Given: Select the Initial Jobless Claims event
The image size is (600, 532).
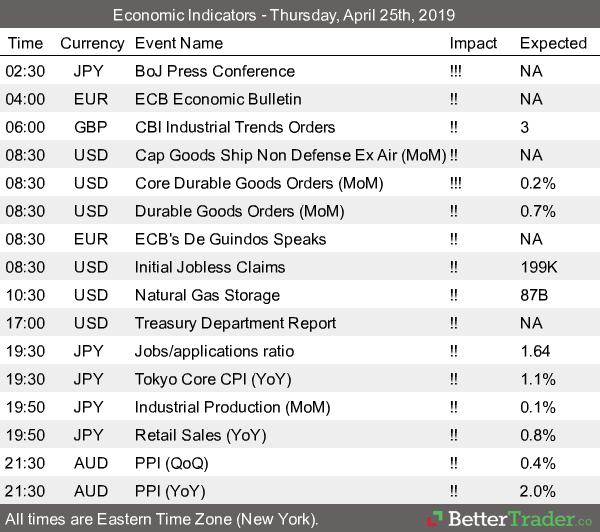Looking at the screenshot, I should 210,267.
